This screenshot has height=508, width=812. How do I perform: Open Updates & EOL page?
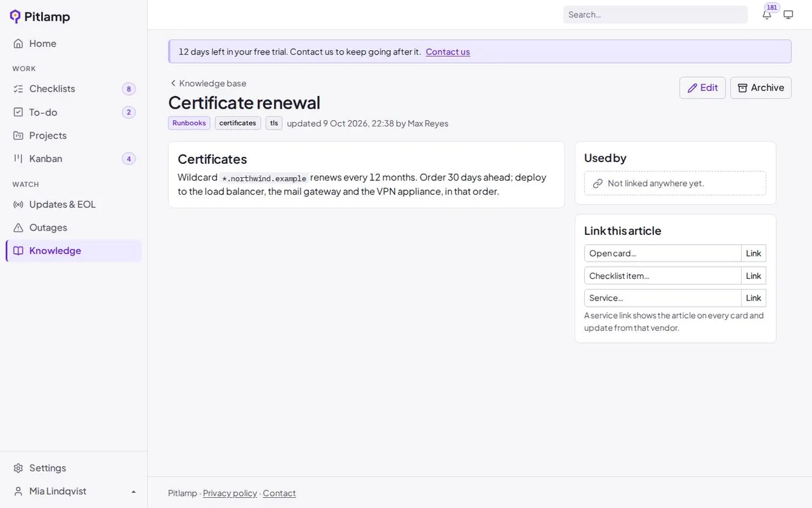point(74,204)
